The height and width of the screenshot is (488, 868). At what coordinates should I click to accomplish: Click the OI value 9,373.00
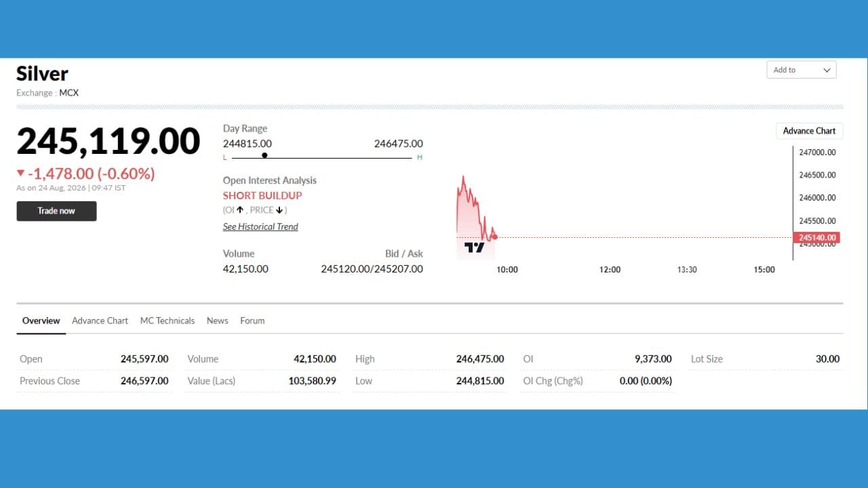(x=653, y=359)
